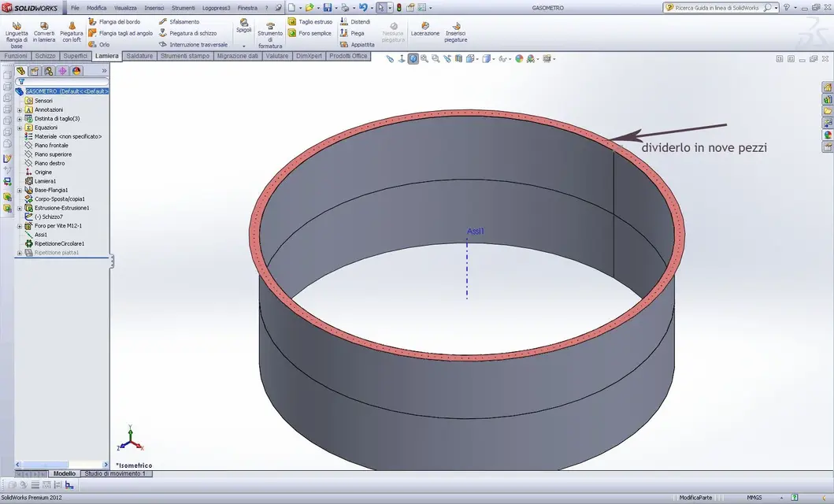Open the File menu
The width and height of the screenshot is (834, 504).
[75, 8]
